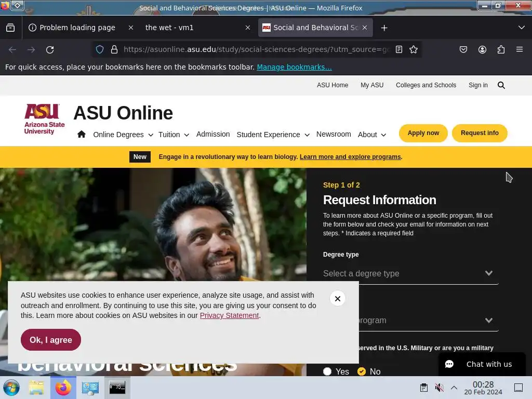Bookmark this page with star icon
The height and width of the screenshot is (399, 532).
point(413,49)
